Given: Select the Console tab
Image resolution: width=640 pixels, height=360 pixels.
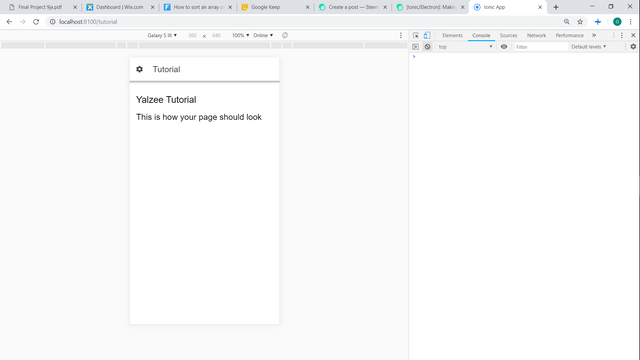Looking at the screenshot, I should (x=481, y=36).
